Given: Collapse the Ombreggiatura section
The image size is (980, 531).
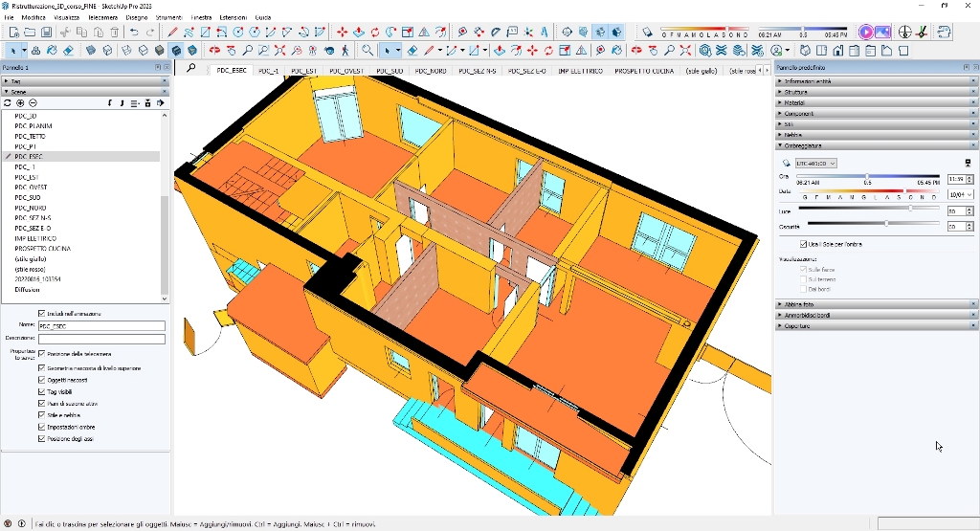Looking at the screenshot, I should [x=877, y=145].
